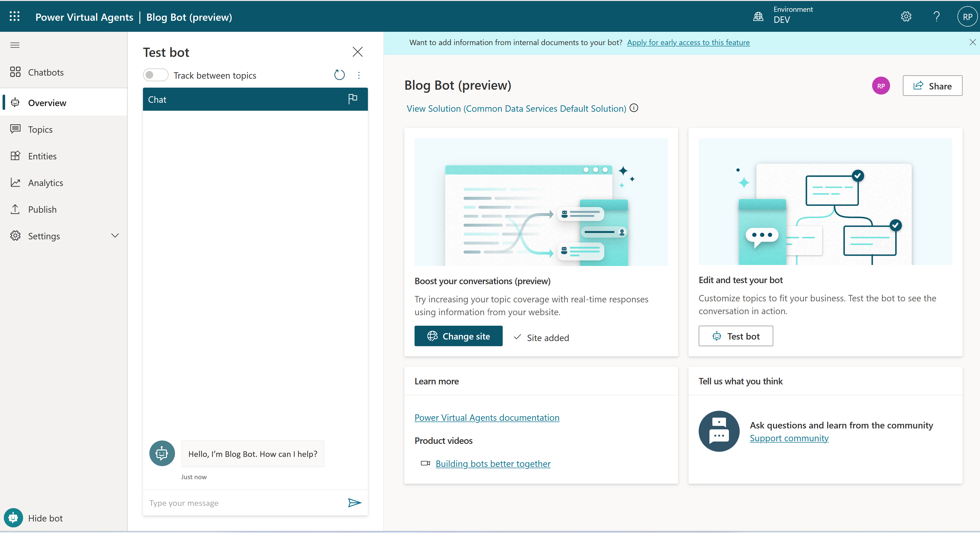Click the Change site button
Screen dimensions: 980x533
pyautogui.click(x=458, y=336)
